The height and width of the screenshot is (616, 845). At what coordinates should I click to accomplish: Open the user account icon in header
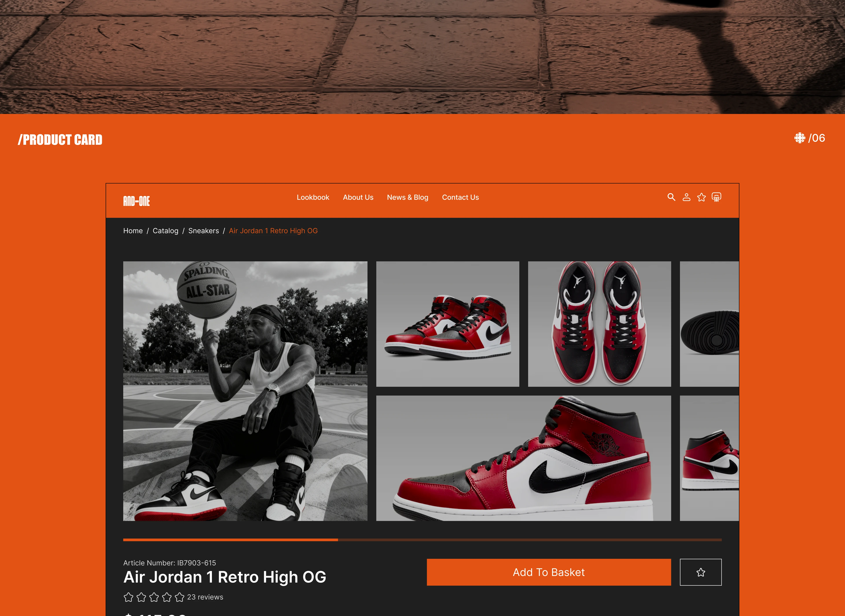coord(687,197)
